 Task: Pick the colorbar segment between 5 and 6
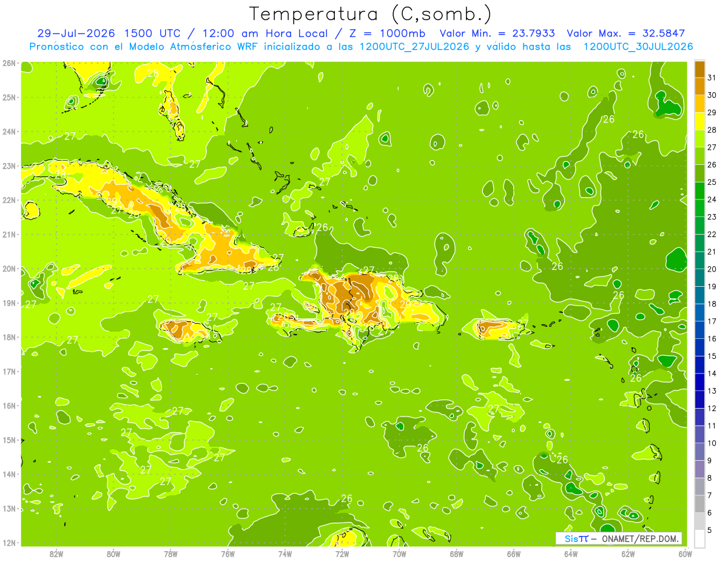699,521
